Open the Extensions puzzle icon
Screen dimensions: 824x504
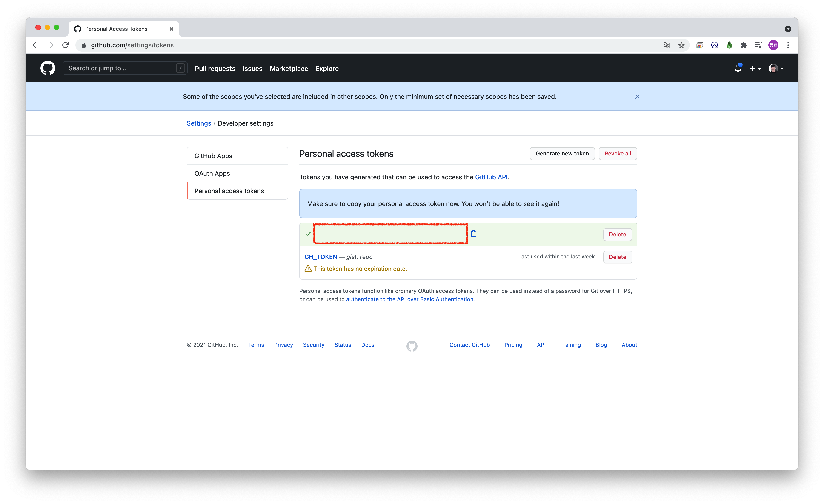coord(744,45)
